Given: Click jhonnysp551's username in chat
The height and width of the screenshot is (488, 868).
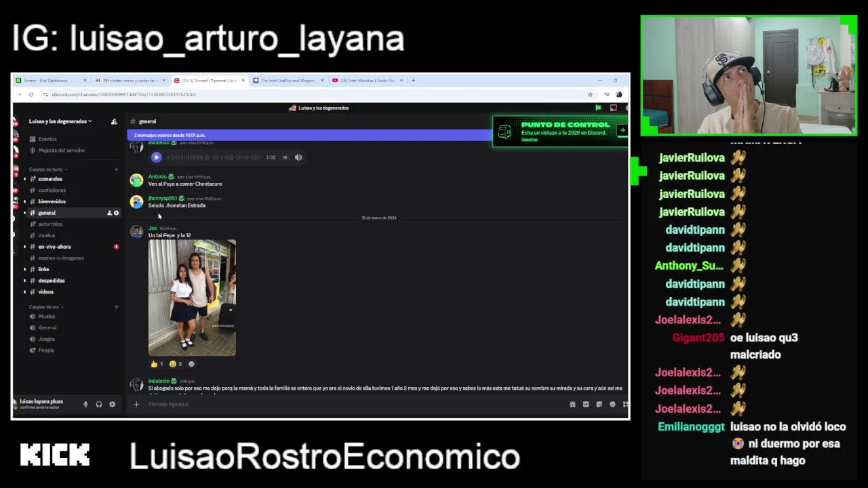Looking at the screenshot, I should 162,199.
